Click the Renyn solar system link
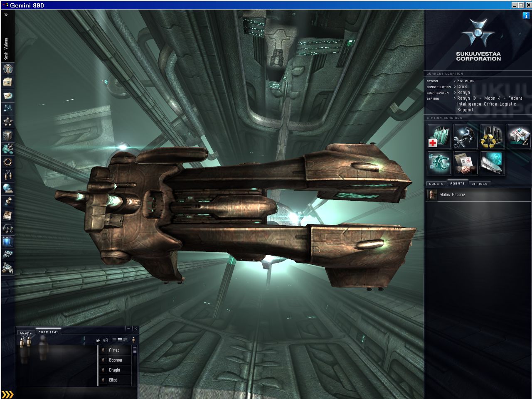 463,93
